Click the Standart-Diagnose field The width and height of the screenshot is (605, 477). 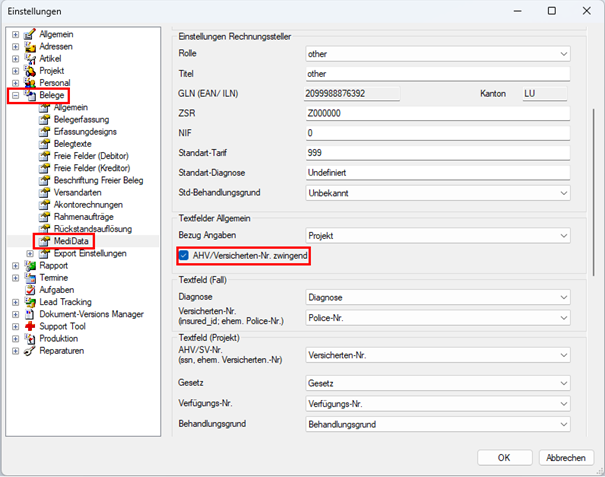[x=438, y=173]
